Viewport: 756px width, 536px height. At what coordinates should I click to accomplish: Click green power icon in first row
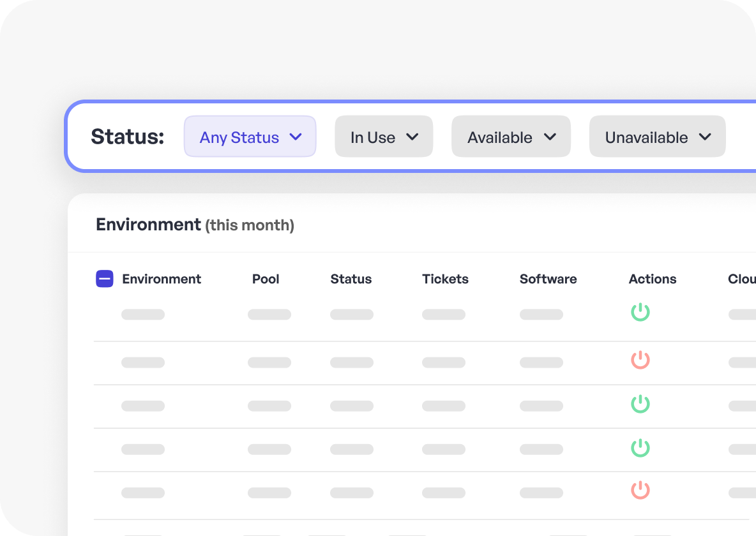tap(640, 313)
